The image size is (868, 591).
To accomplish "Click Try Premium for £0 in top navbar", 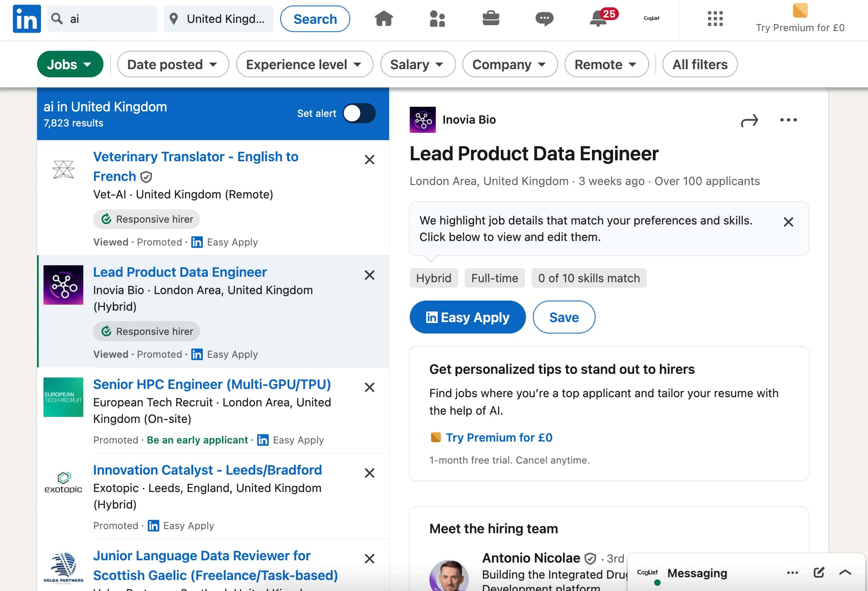I will coord(800,27).
